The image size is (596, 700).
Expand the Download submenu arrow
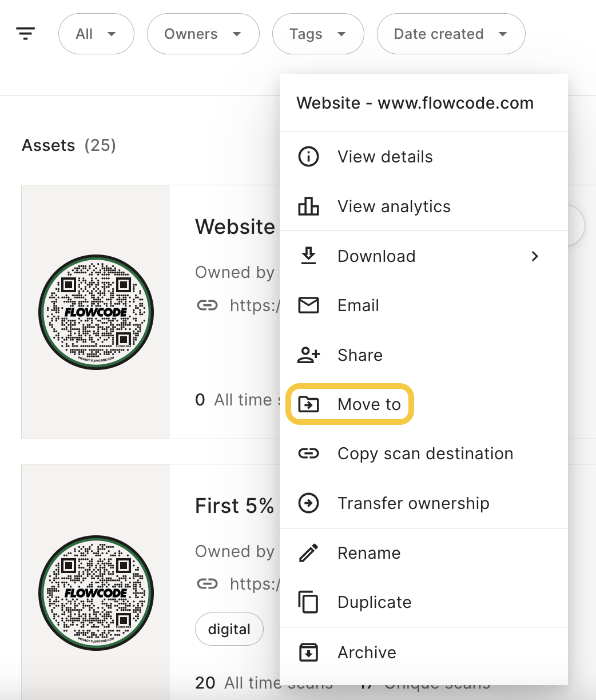pos(535,256)
